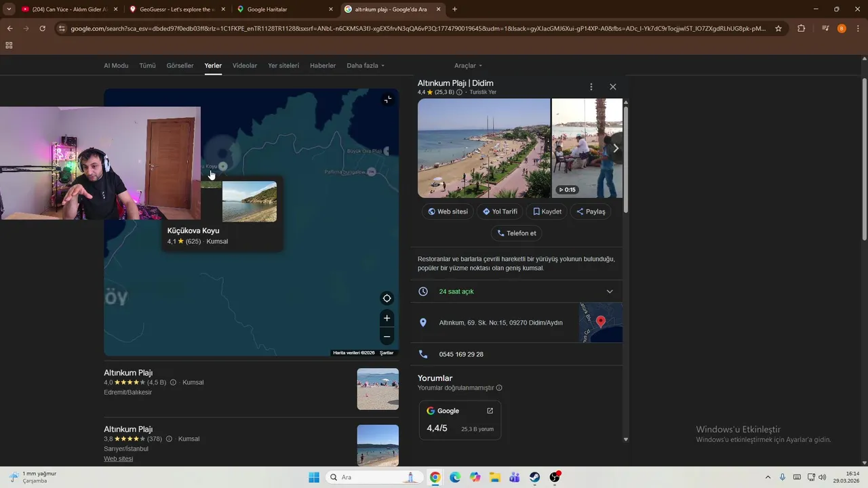The image size is (868, 488).
Task: Open File Explorer from the taskbar
Action: 495,477
